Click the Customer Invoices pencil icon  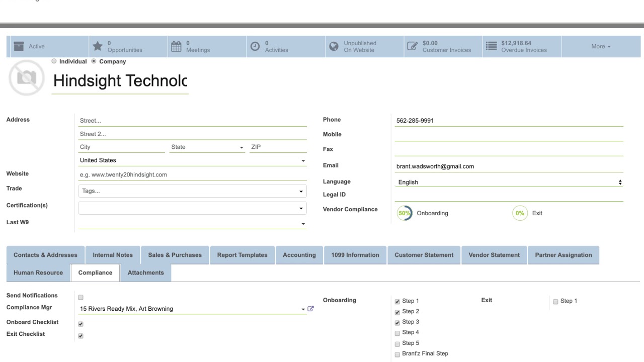tap(412, 46)
